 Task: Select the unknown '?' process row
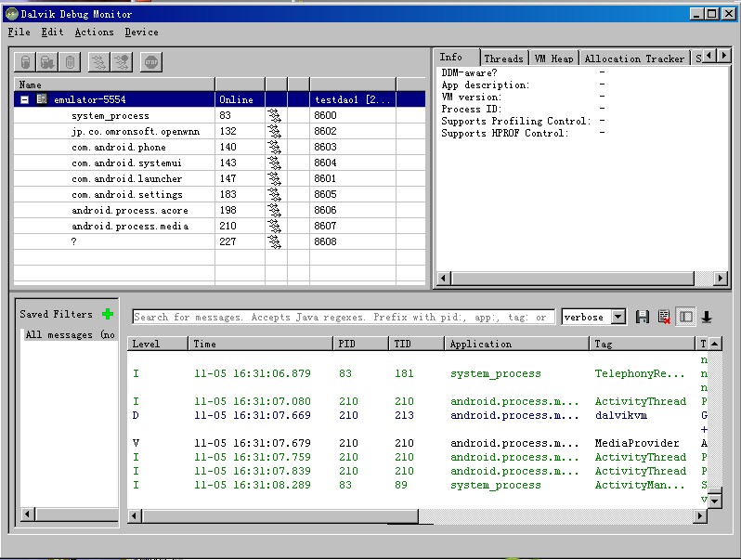219,241
